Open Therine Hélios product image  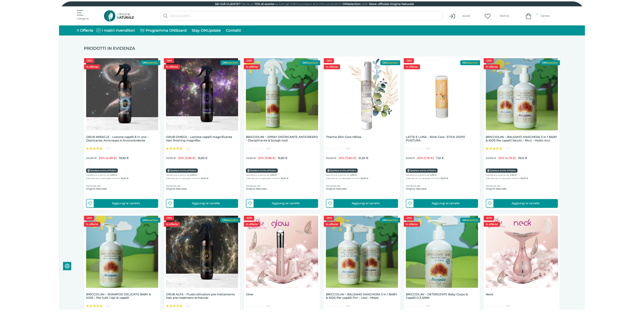(x=362, y=94)
